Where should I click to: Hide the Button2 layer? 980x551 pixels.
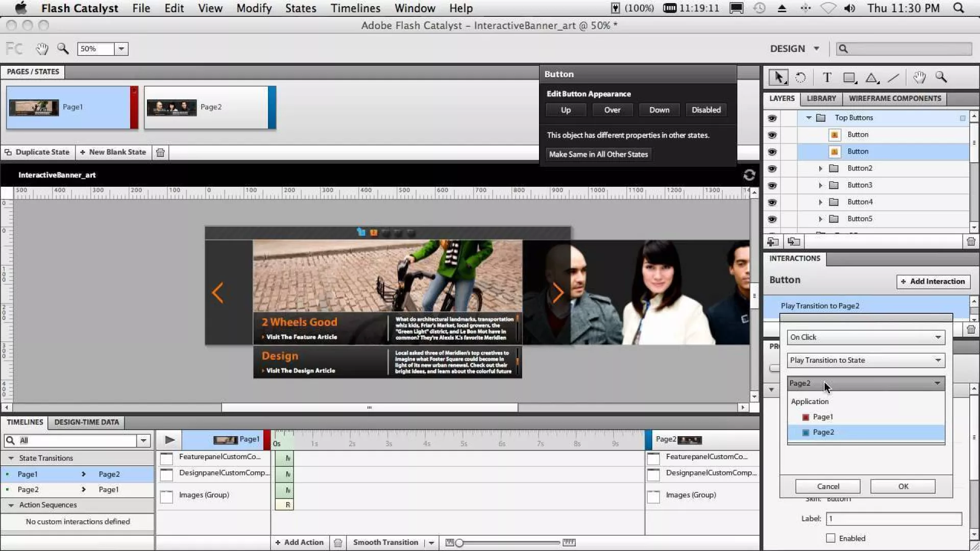(772, 168)
